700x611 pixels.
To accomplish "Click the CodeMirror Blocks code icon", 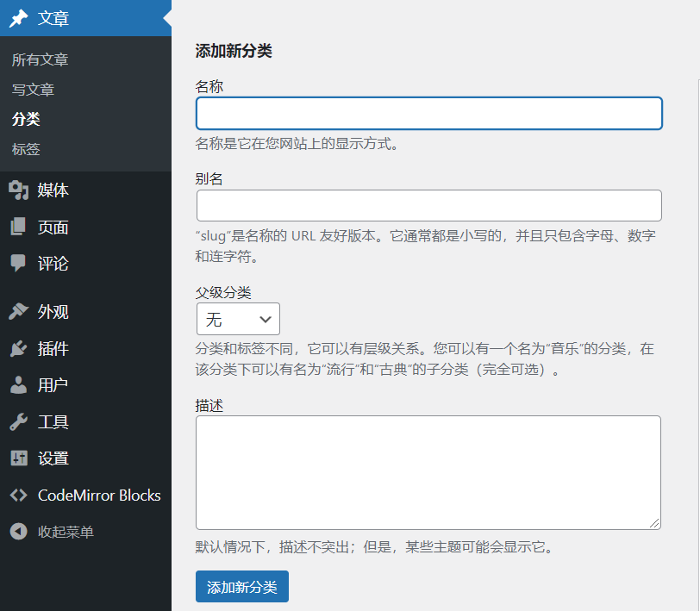I will point(18,496).
